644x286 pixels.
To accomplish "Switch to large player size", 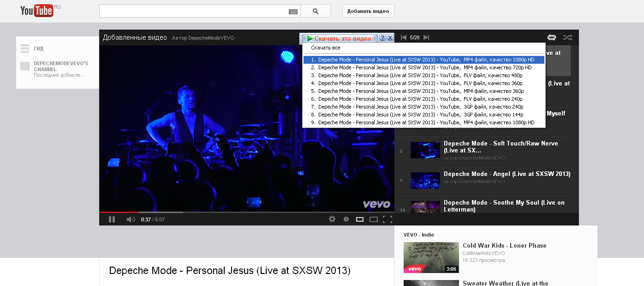I will (374, 219).
